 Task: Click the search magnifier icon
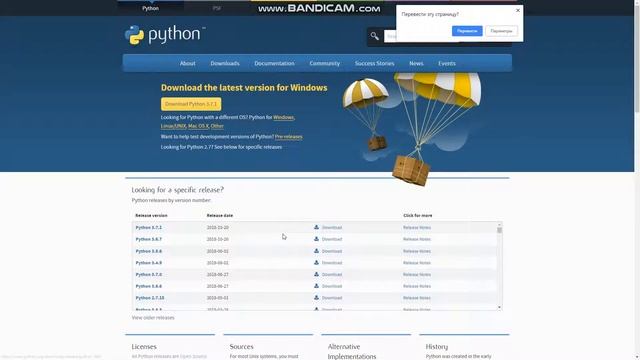[374, 36]
